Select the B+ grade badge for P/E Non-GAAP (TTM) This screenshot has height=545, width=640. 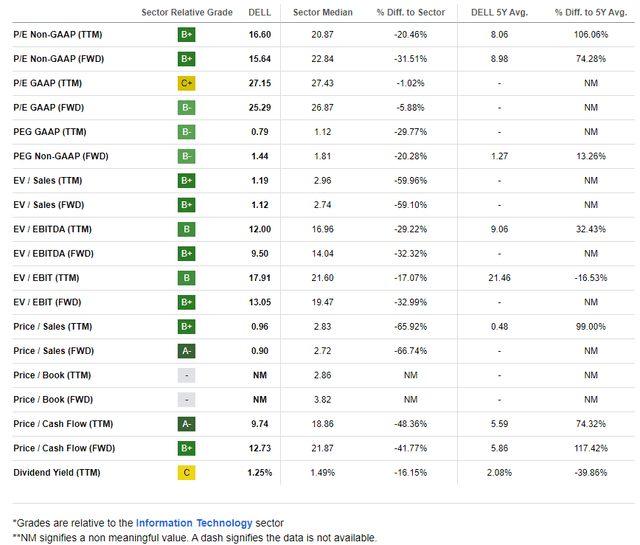pos(187,35)
